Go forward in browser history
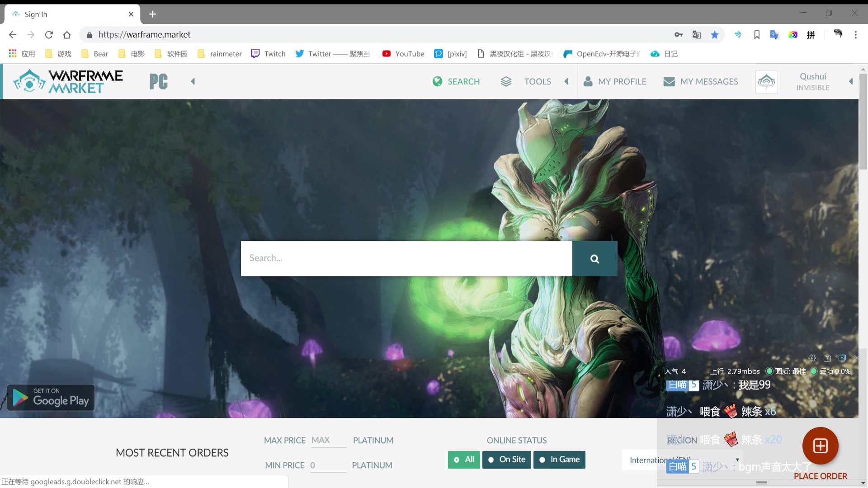This screenshot has width=868, height=488. [x=31, y=35]
